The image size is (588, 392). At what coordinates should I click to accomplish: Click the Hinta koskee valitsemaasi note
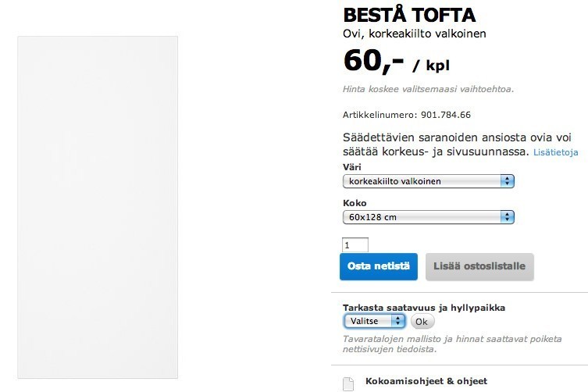(428, 89)
